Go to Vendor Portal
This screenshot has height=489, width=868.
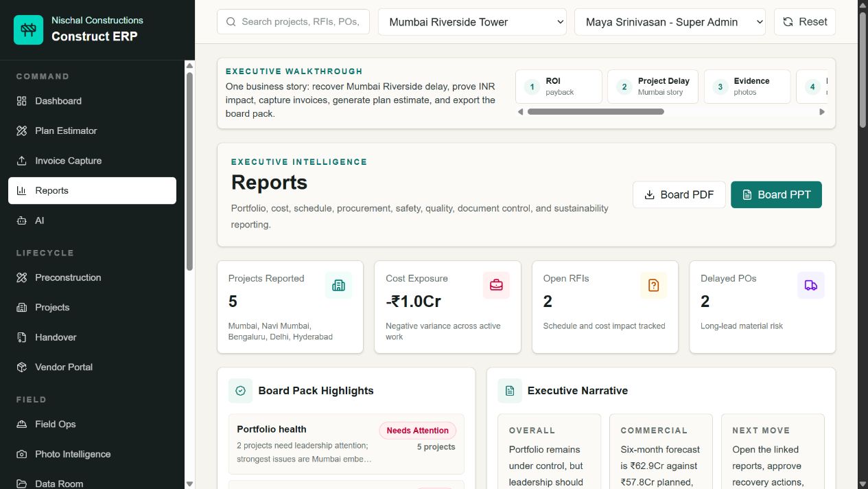coord(92,367)
